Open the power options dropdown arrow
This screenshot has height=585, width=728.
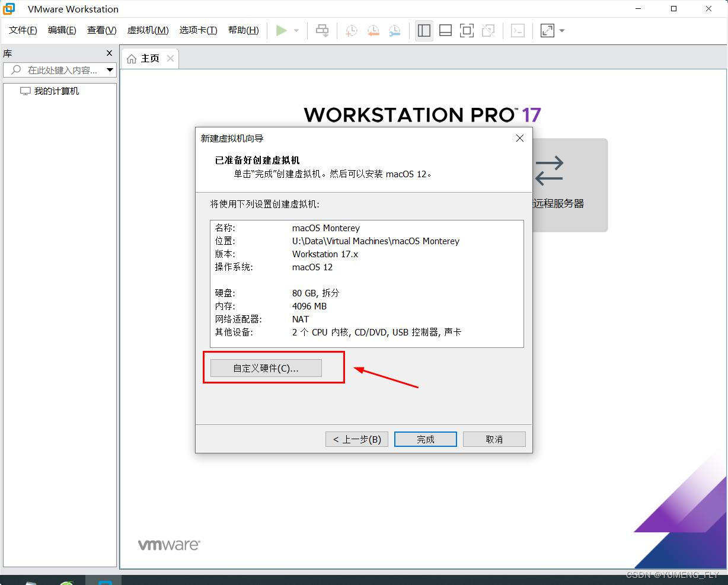296,31
